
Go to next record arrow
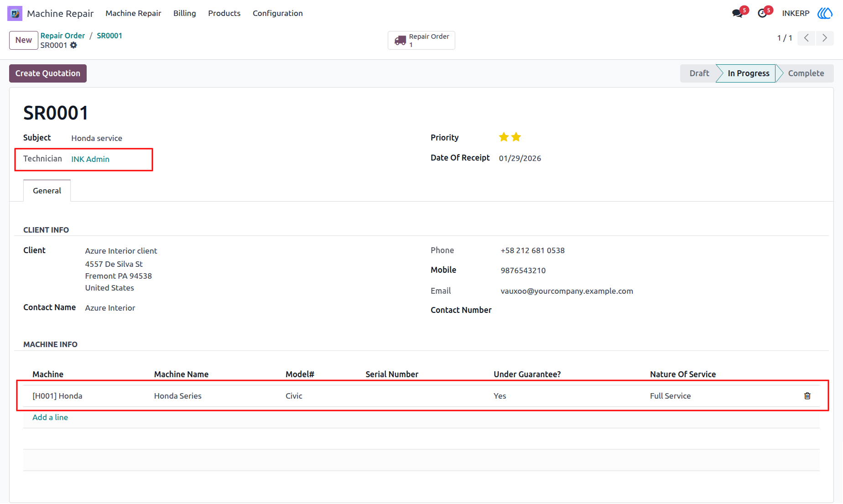tap(825, 38)
